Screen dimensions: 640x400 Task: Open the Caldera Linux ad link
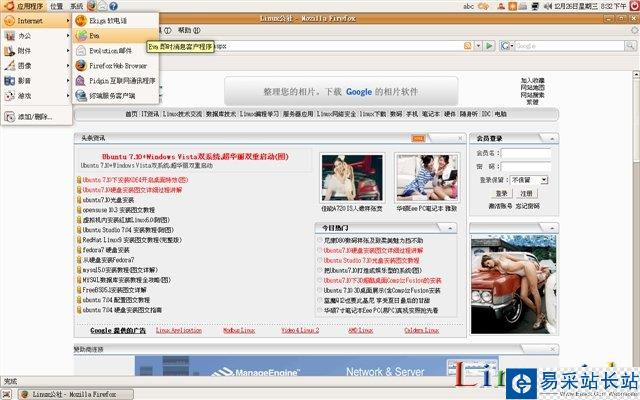point(422,330)
